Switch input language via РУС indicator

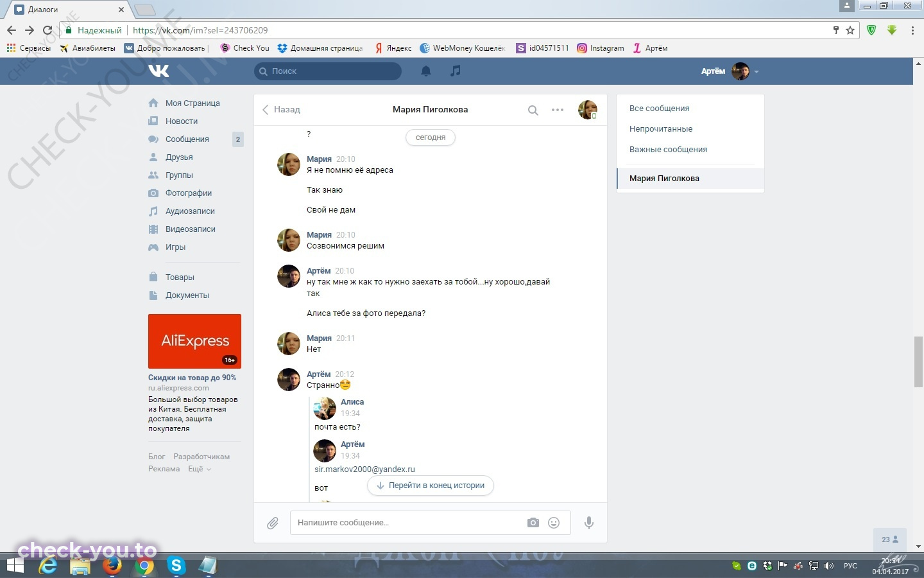[850, 566]
